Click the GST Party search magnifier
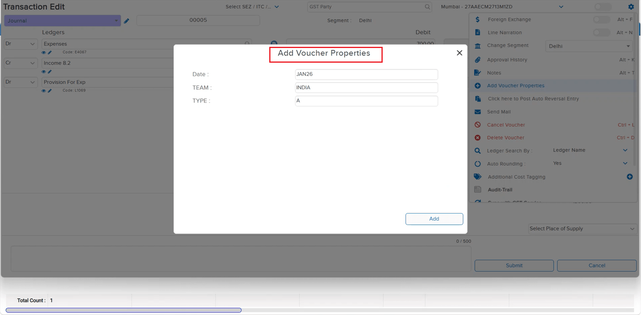This screenshot has width=644, height=315. pos(427,7)
